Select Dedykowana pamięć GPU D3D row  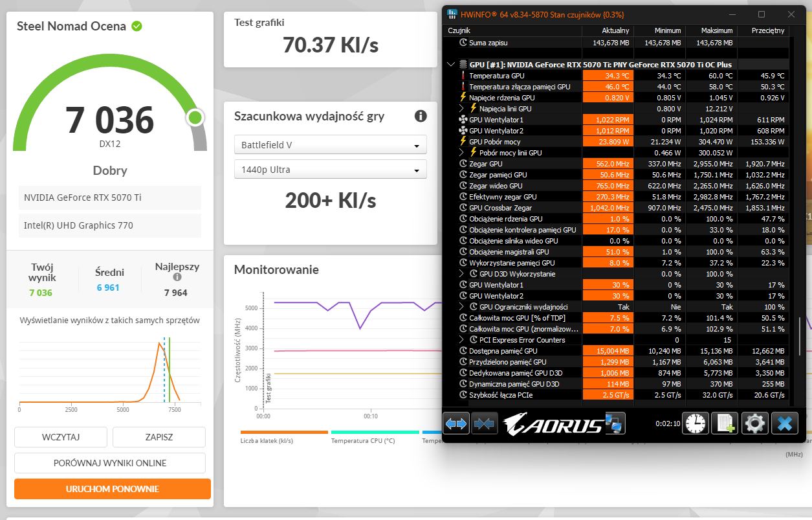617,373
